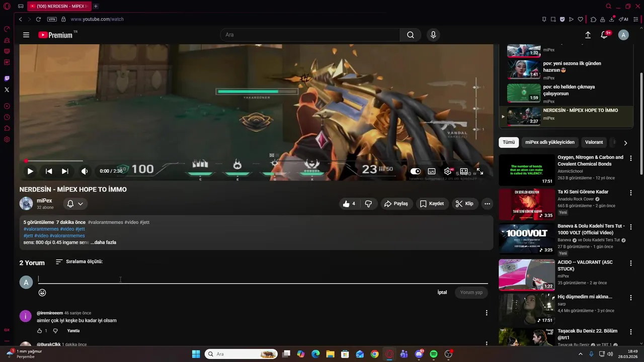
Task: Open options for 1000 VOLT video
Action: (631, 227)
